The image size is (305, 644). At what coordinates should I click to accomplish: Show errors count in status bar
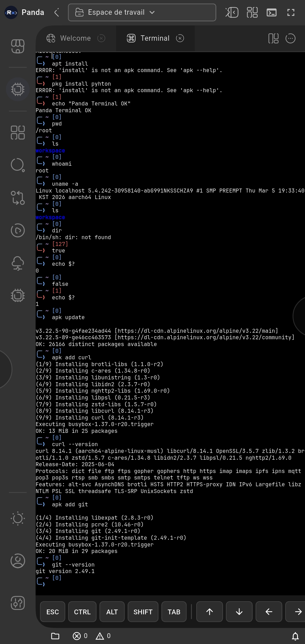pyautogui.click(x=80, y=636)
